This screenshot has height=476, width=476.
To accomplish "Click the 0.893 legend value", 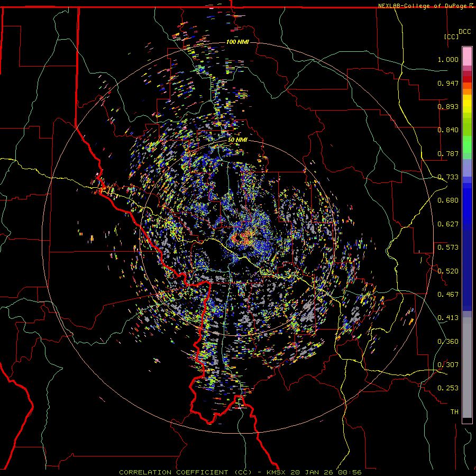I will pos(448,106).
